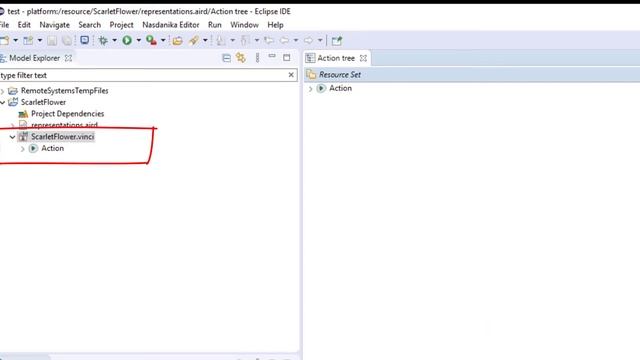Screen dimensions: 640x360
Task: Expand Action under ScarletFlower.vinci
Action: coord(23,149)
